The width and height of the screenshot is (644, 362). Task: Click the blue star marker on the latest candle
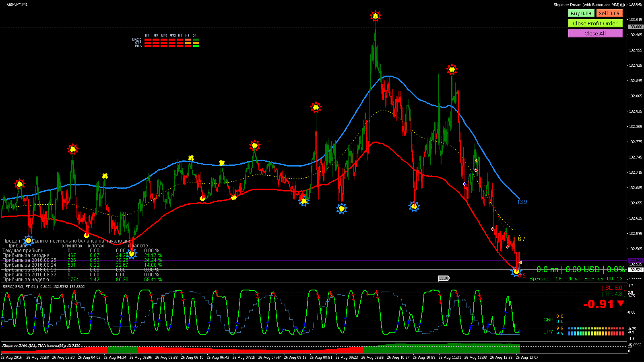point(516,271)
